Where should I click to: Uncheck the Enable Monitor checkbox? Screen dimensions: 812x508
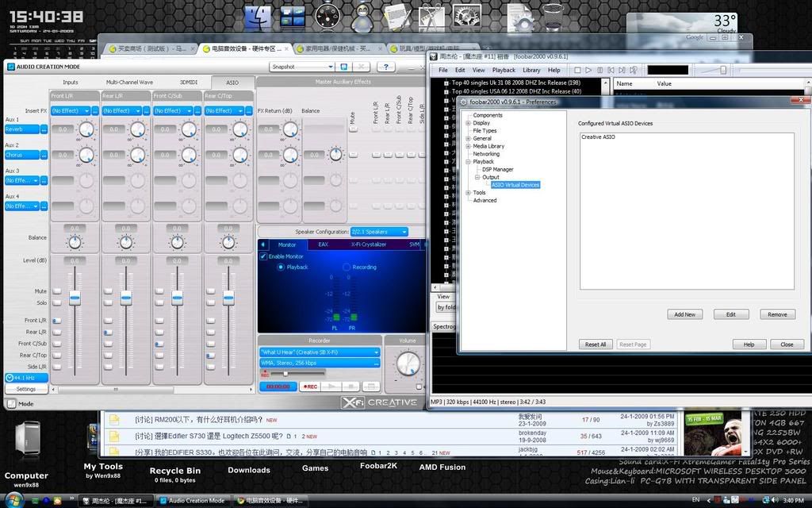tap(263, 256)
